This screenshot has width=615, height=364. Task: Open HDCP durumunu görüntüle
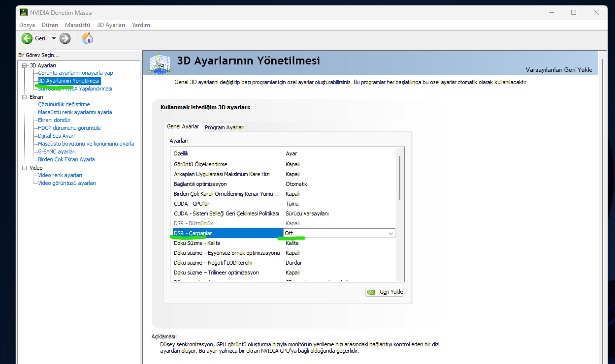[x=69, y=128]
